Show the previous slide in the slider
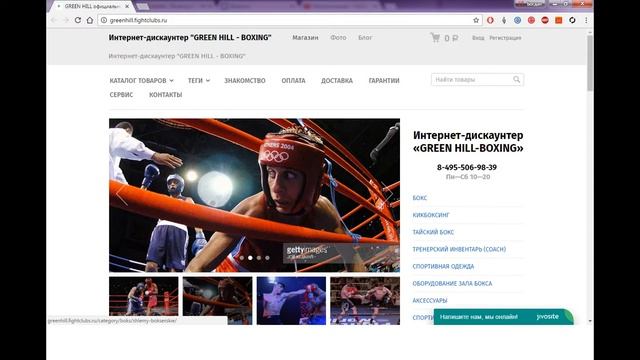Viewport: 640px width, 360px height. click(x=122, y=195)
